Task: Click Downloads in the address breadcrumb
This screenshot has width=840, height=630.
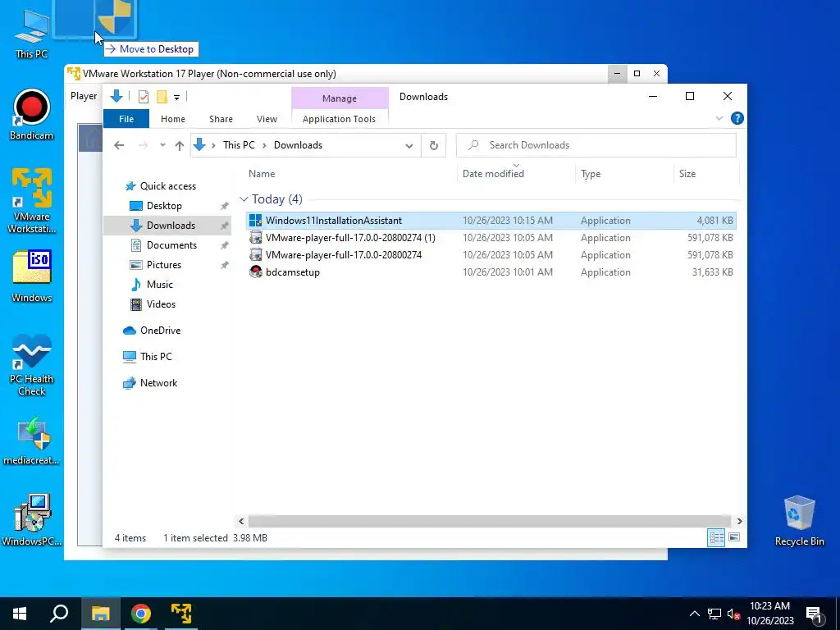Action: [298, 145]
